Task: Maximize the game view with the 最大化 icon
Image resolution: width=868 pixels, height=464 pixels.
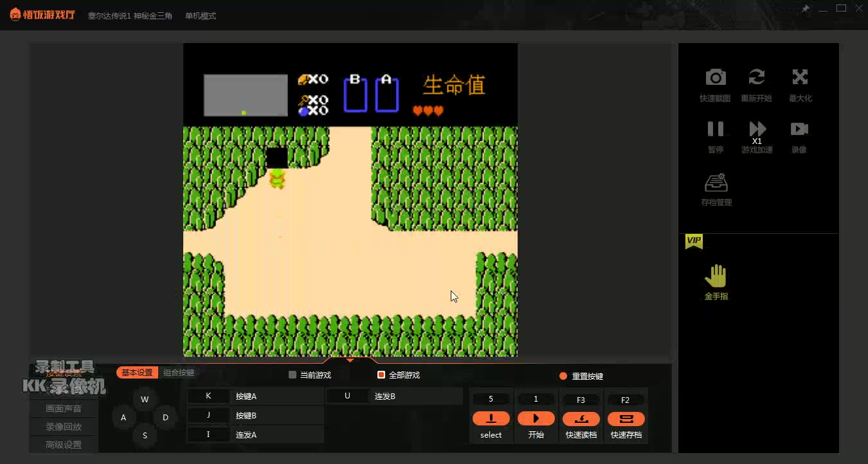Action: [800, 77]
